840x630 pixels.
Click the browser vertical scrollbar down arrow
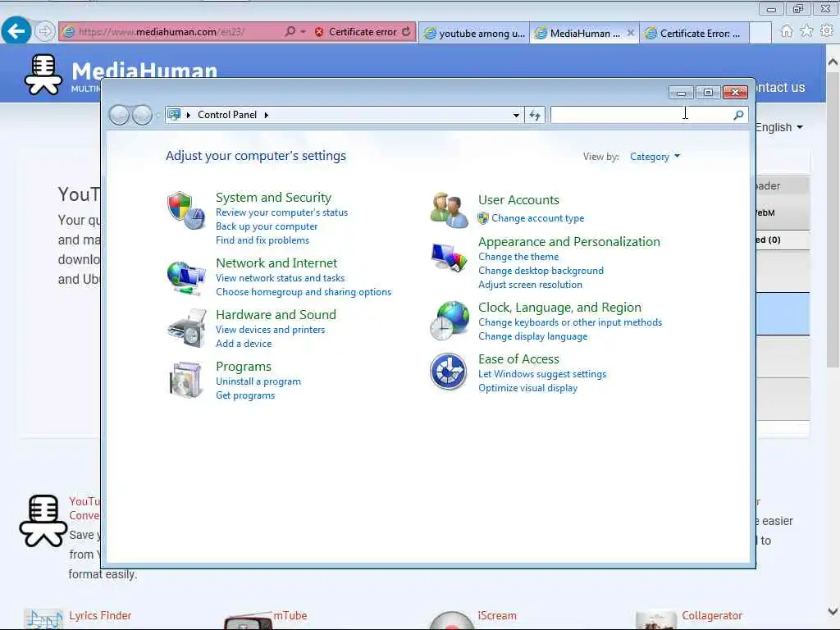coord(833,611)
